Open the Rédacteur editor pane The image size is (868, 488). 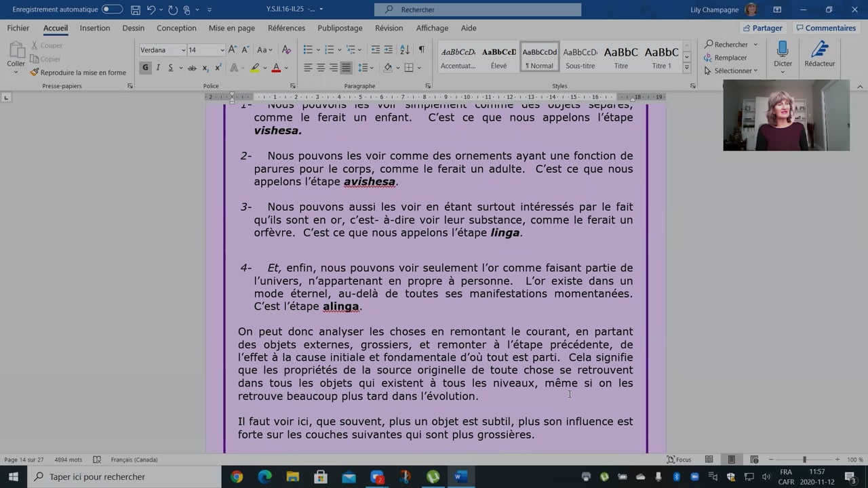pyautogui.click(x=819, y=54)
